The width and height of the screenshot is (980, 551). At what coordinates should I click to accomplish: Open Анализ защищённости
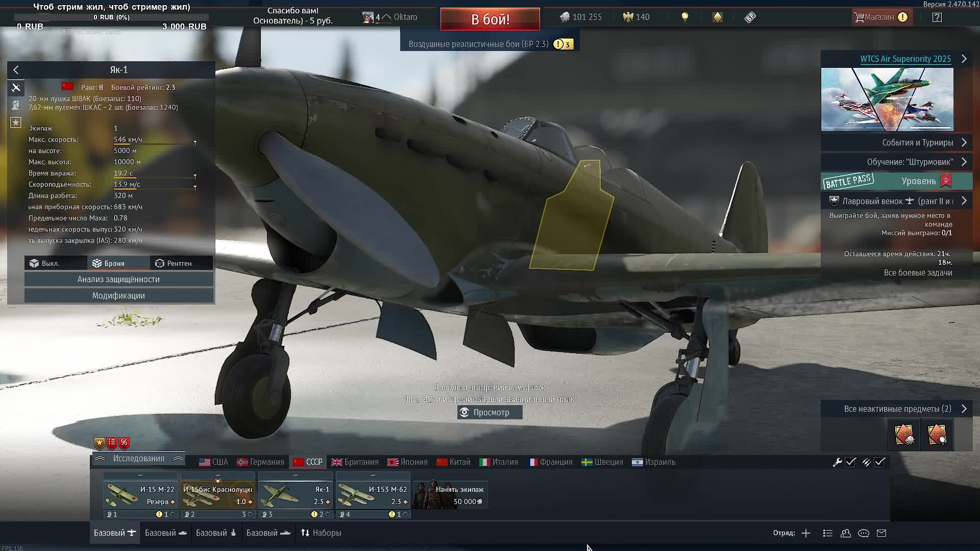118,279
